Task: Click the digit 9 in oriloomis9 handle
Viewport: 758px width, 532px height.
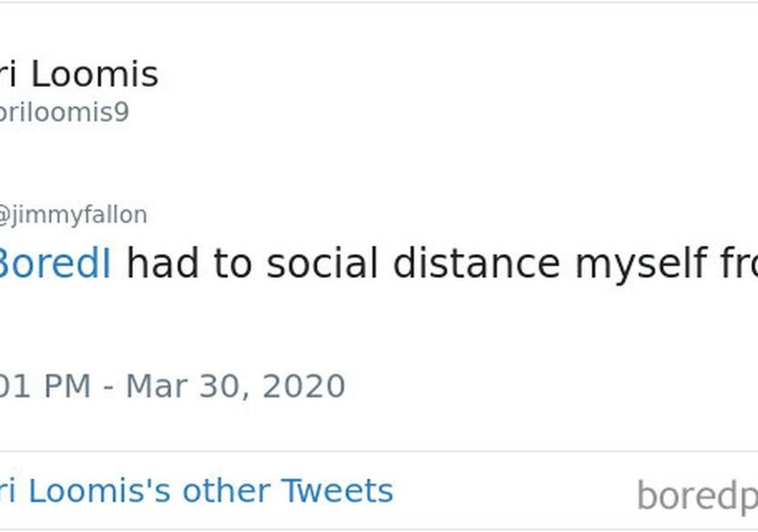Action: [x=122, y=113]
